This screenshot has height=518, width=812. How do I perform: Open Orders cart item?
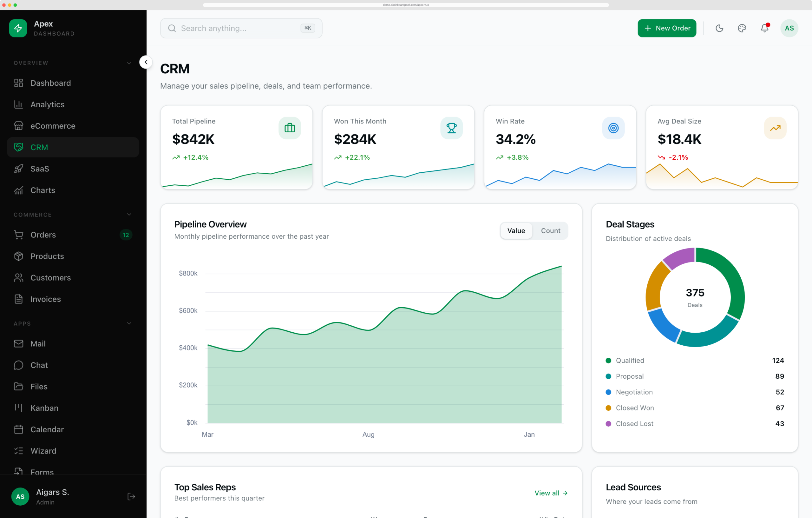pyautogui.click(x=73, y=235)
